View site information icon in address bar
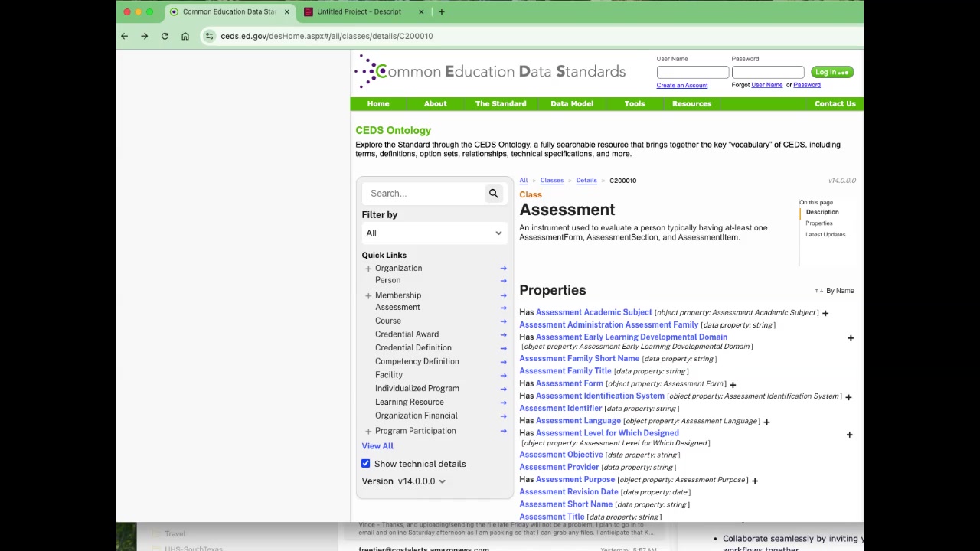This screenshot has width=980, height=551. (209, 36)
